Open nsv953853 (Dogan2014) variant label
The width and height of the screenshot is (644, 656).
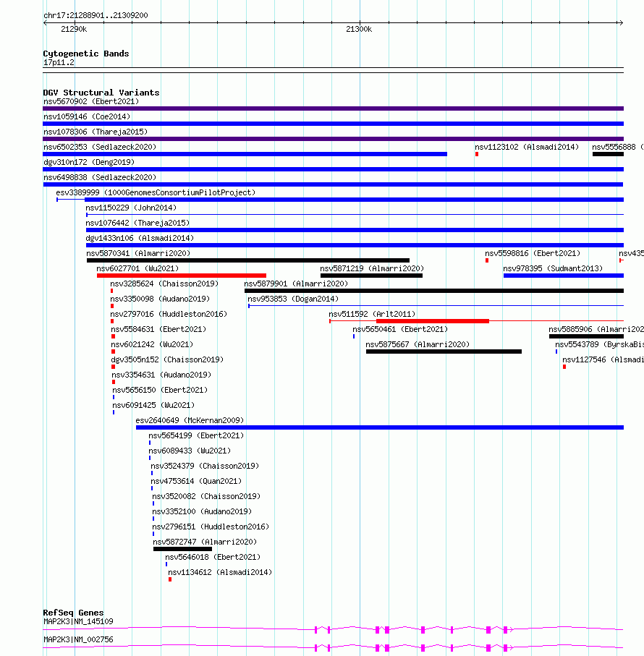[x=293, y=299]
